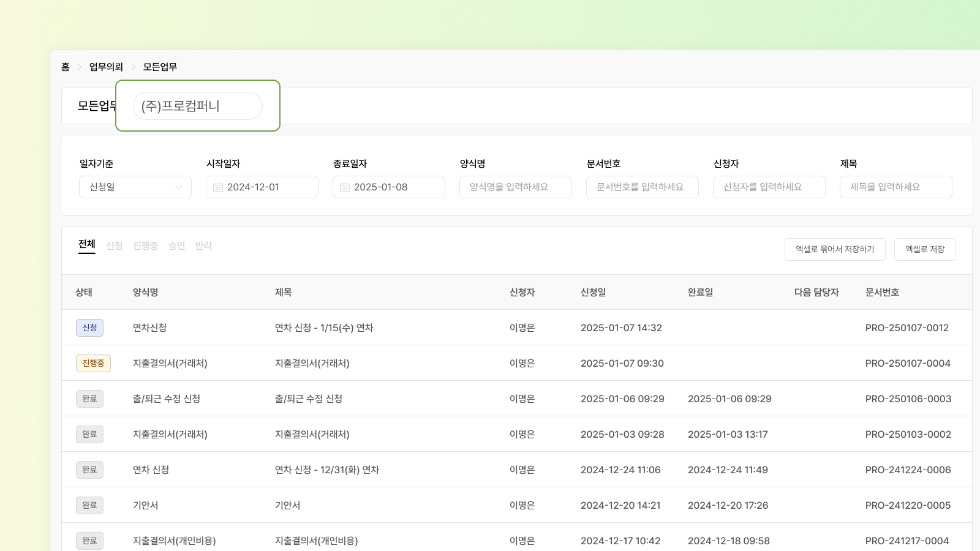Click the 양식명 input field
The image size is (980, 551).
pos(516,187)
